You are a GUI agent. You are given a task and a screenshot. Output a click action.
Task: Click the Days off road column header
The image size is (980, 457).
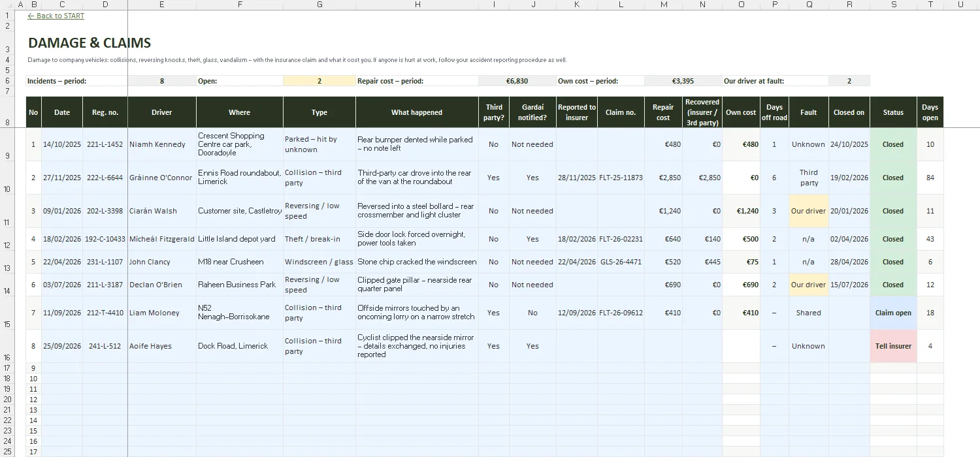click(774, 112)
